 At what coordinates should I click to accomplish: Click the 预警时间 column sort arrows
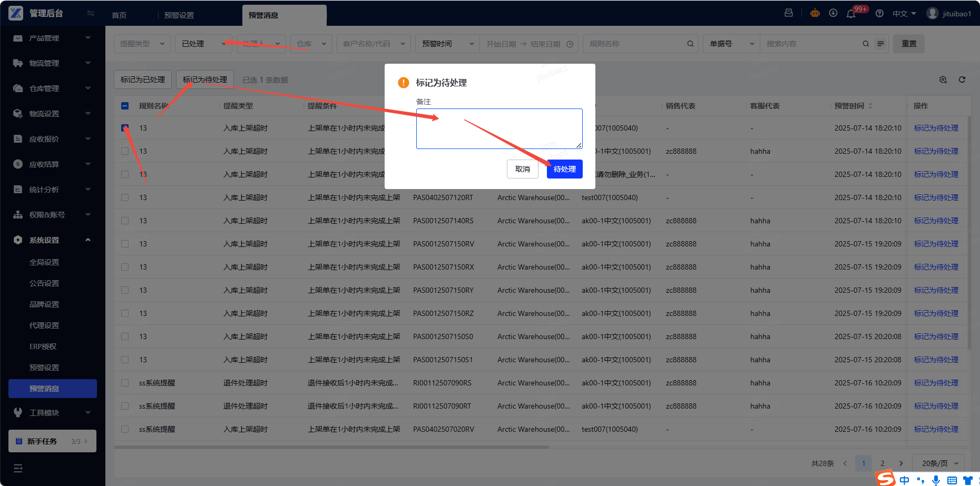(x=870, y=106)
